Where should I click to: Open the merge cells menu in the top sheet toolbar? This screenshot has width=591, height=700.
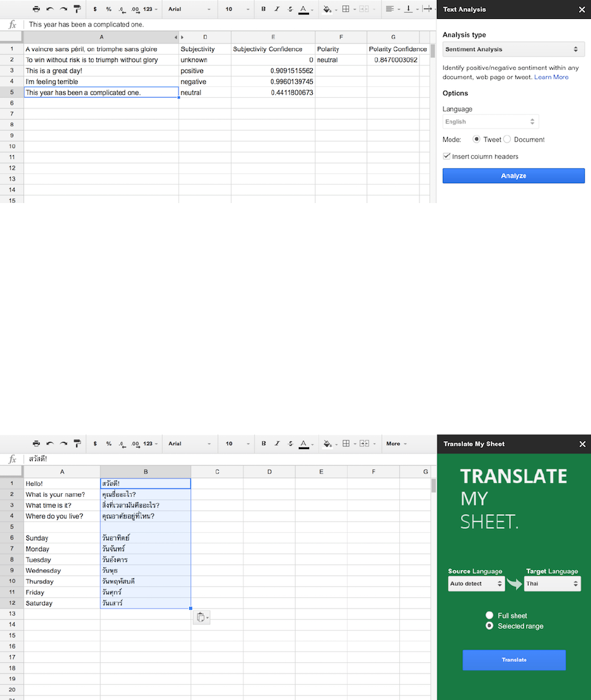point(367,9)
